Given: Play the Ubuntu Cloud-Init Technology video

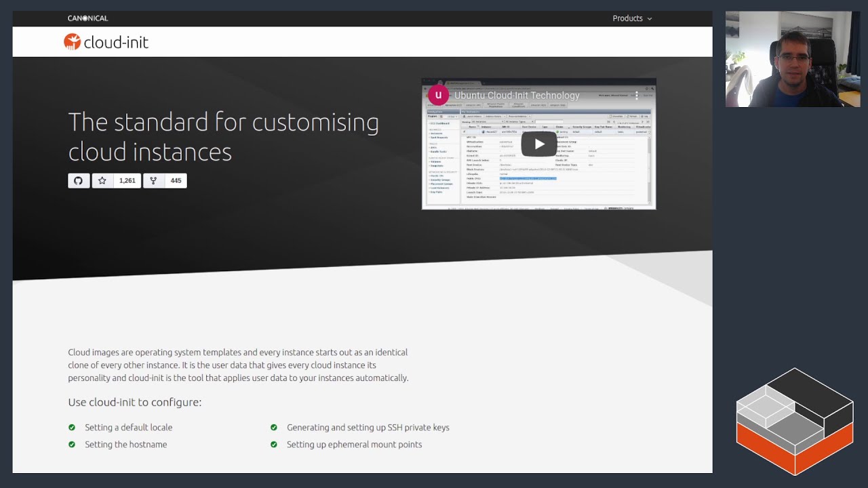Looking at the screenshot, I should point(538,144).
